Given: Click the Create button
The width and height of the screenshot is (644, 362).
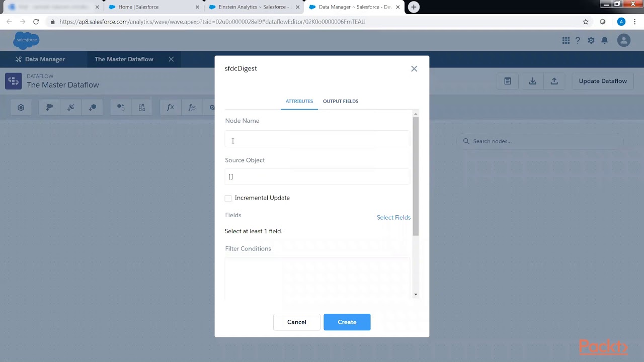Looking at the screenshot, I should coord(347,322).
